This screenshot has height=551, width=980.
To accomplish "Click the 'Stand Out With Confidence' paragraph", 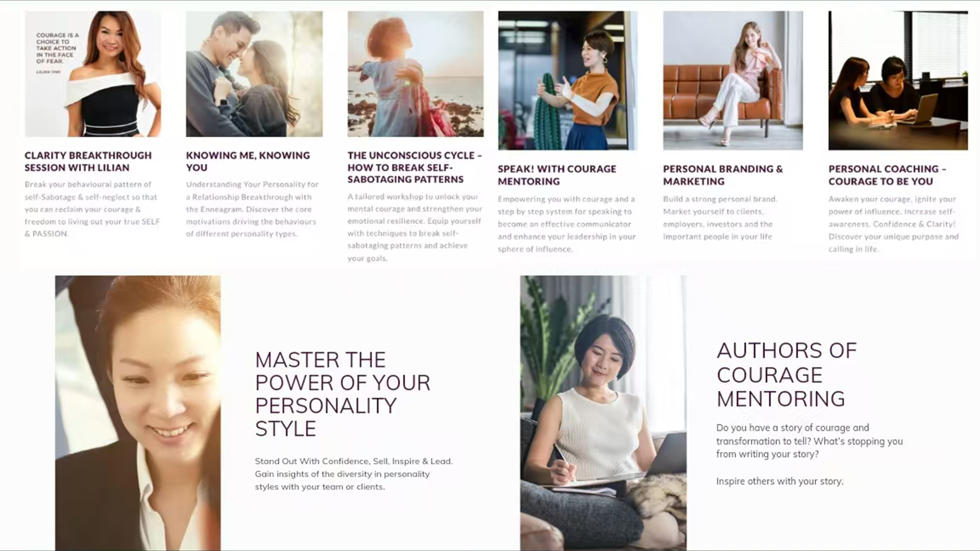I will (354, 474).
